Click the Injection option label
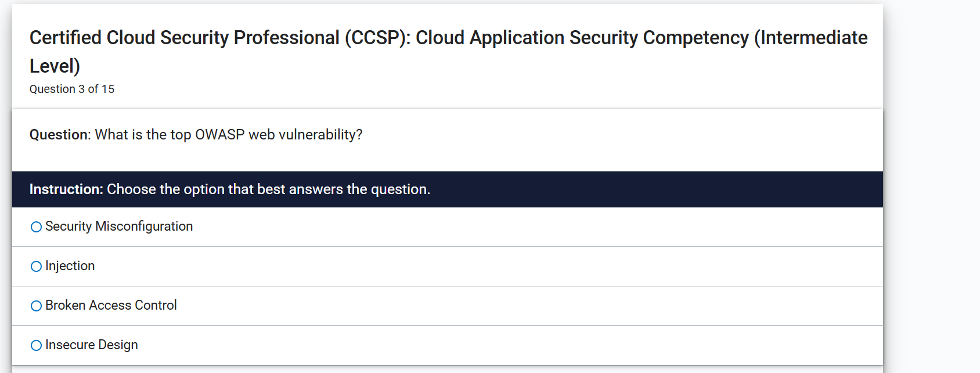980x373 pixels. (70, 266)
